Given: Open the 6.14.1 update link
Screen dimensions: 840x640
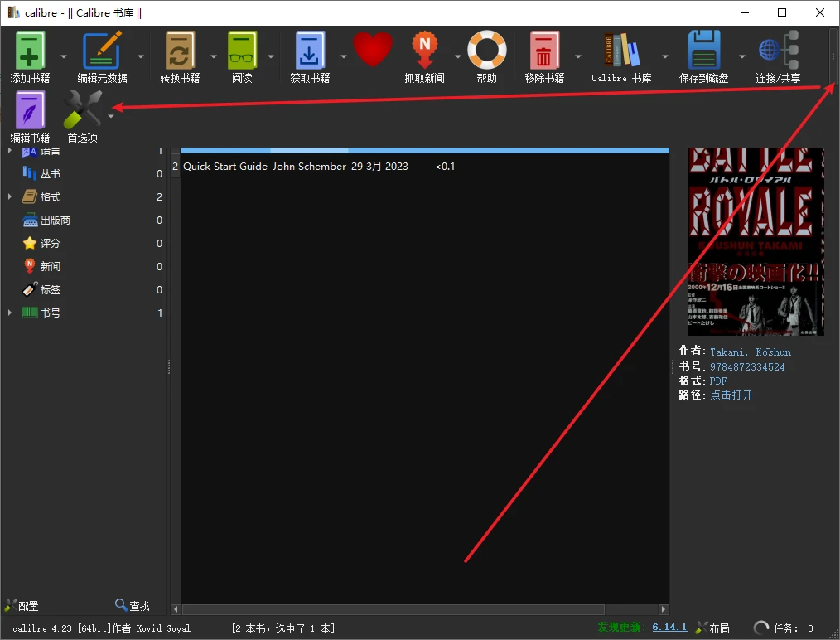Looking at the screenshot, I should point(669,627).
